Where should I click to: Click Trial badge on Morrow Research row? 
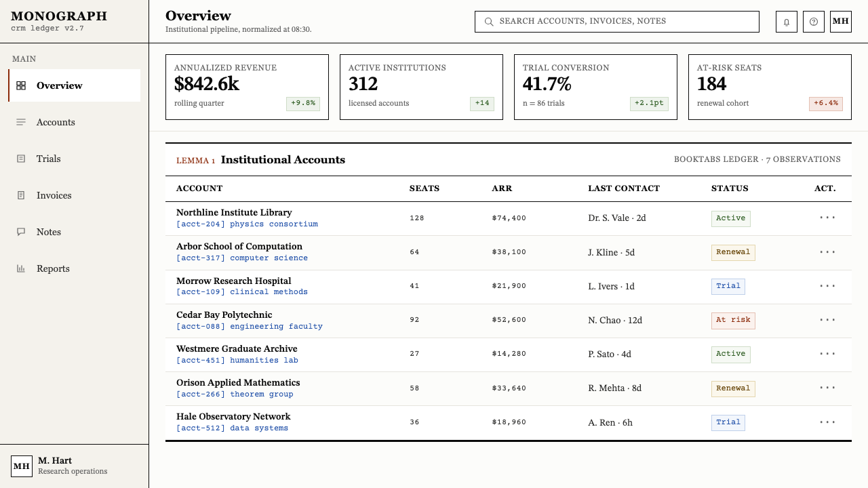[x=728, y=286]
